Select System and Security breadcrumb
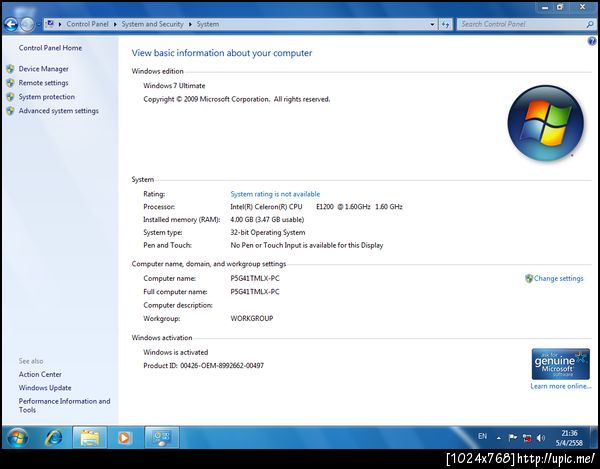600x469 pixels. click(152, 24)
